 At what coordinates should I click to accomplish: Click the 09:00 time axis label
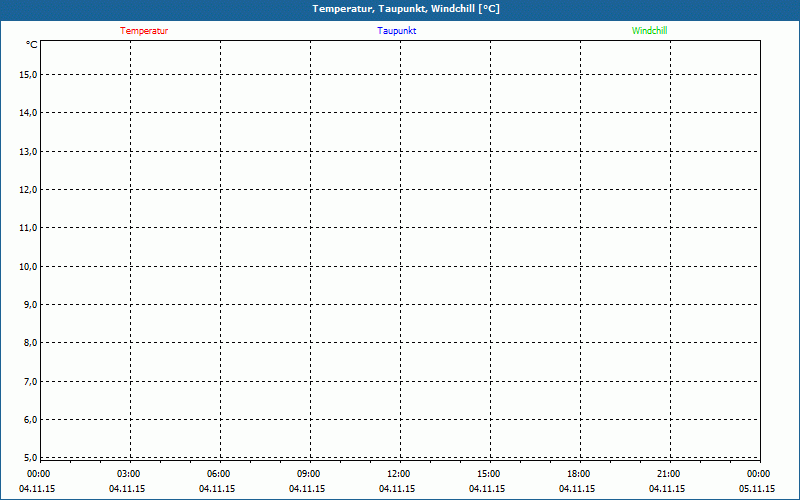click(x=308, y=474)
